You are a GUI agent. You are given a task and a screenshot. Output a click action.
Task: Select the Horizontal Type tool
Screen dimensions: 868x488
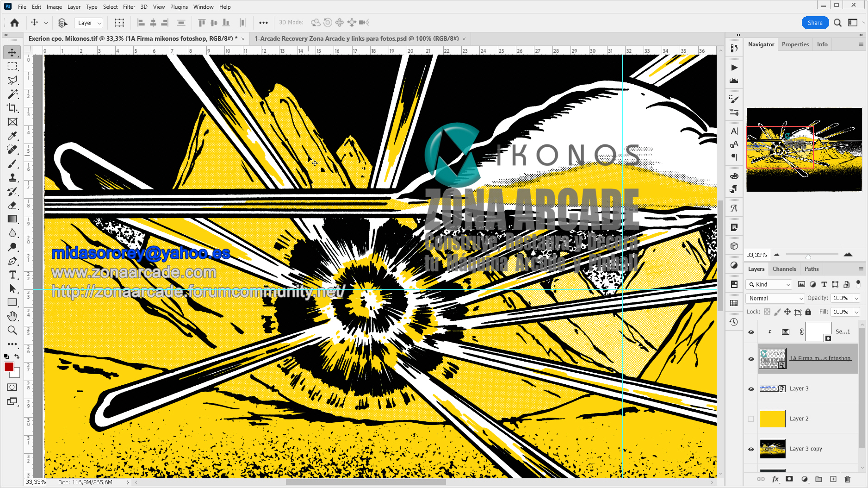12,275
